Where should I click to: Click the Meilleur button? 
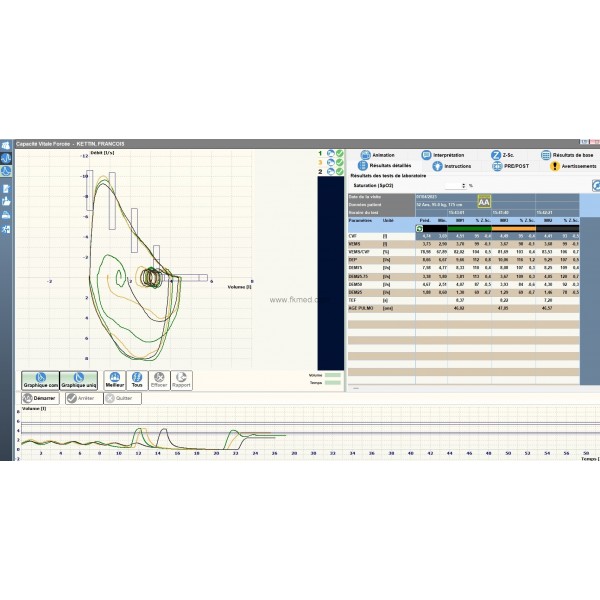[115, 381]
